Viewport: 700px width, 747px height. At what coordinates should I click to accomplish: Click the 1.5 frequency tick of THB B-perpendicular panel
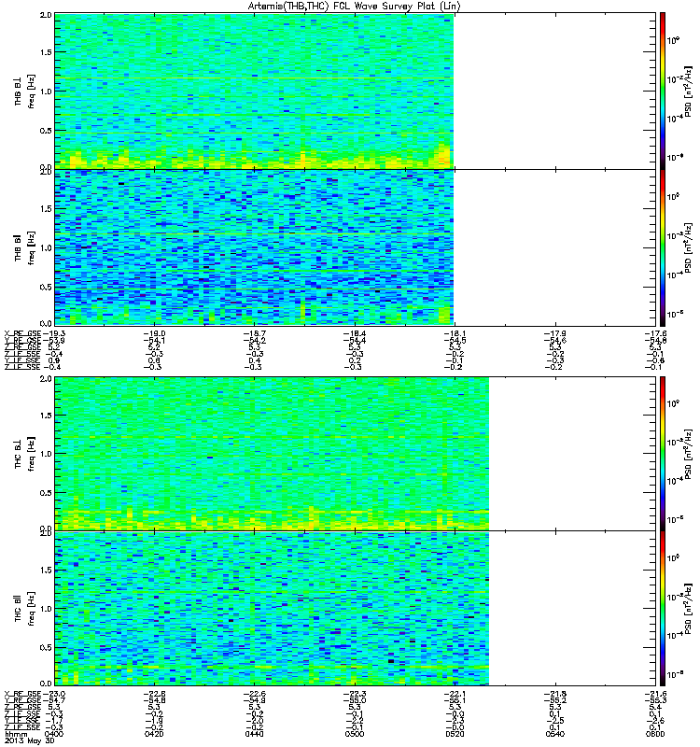click(46, 52)
